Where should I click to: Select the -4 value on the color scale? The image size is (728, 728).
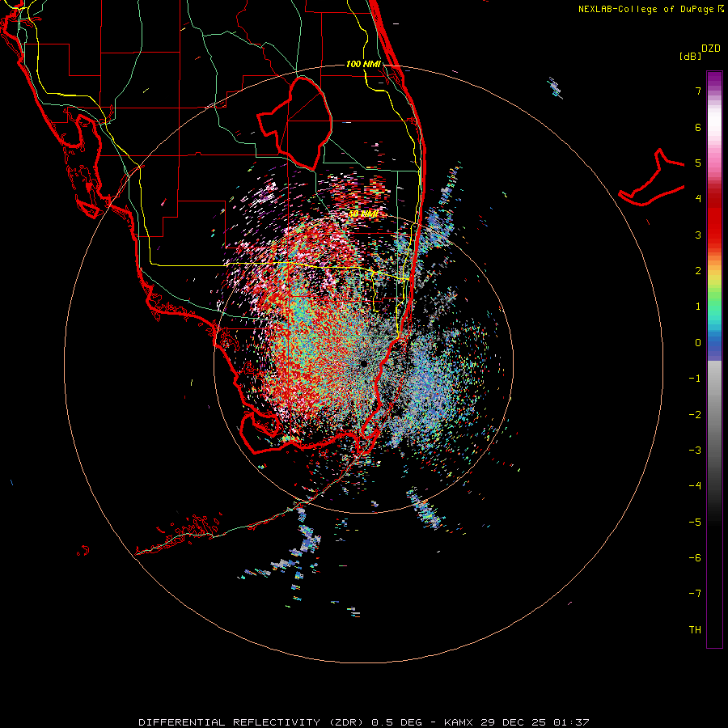(695, 485)
